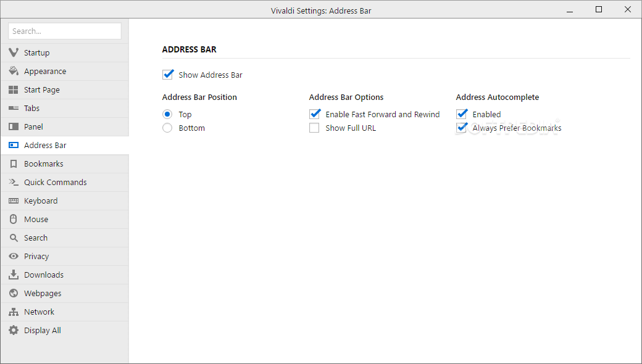Close the Vivaldi Settings window
The image size is (642, 364).
[627, 9]
